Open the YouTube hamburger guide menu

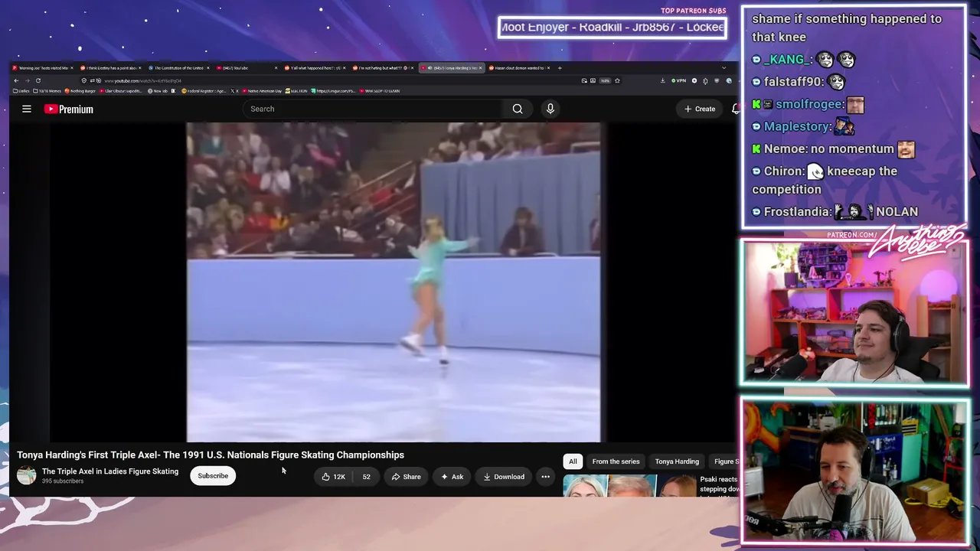click(27, 109)
